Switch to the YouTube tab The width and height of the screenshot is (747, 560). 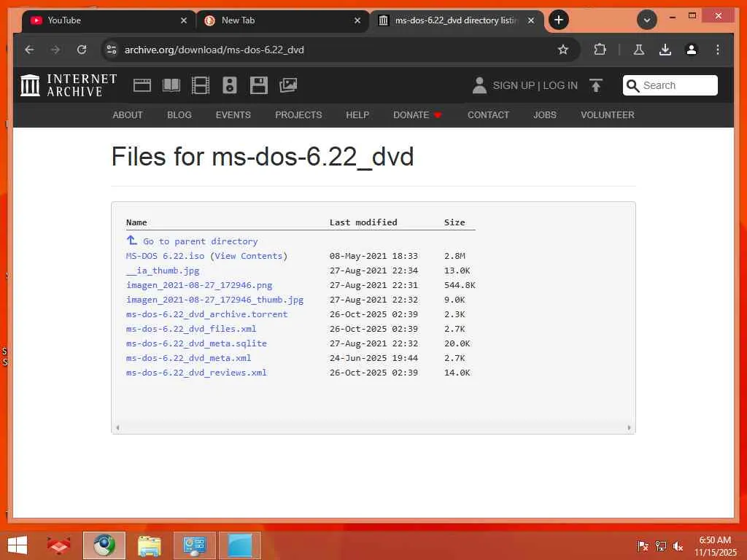pyautogui.click(x=109, y=20)
